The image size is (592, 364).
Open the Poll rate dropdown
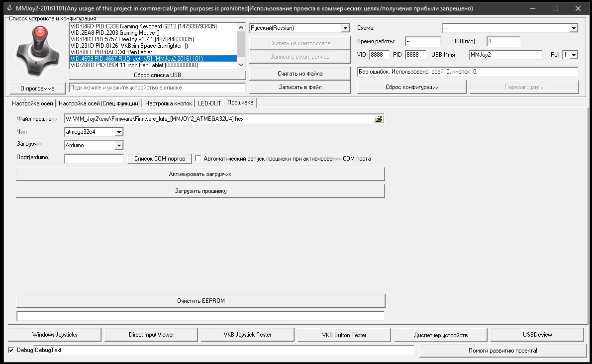pyautogui.click(x=574, y=55)
